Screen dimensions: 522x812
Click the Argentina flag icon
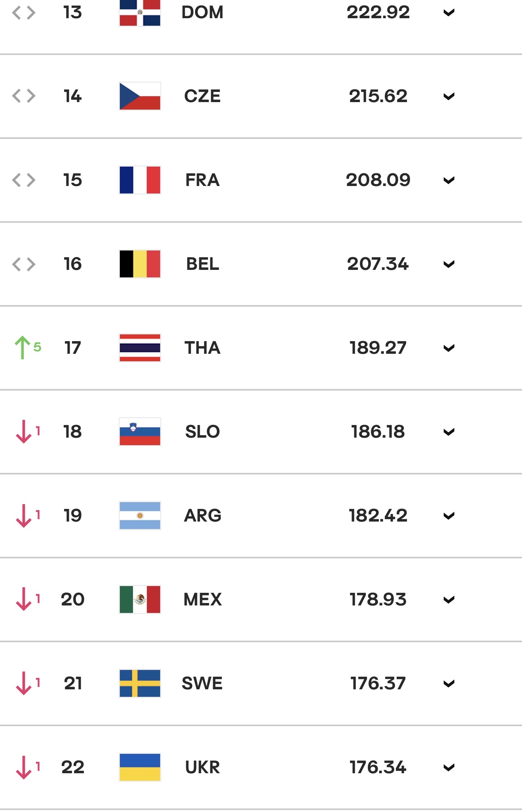(x=140, y=516)
